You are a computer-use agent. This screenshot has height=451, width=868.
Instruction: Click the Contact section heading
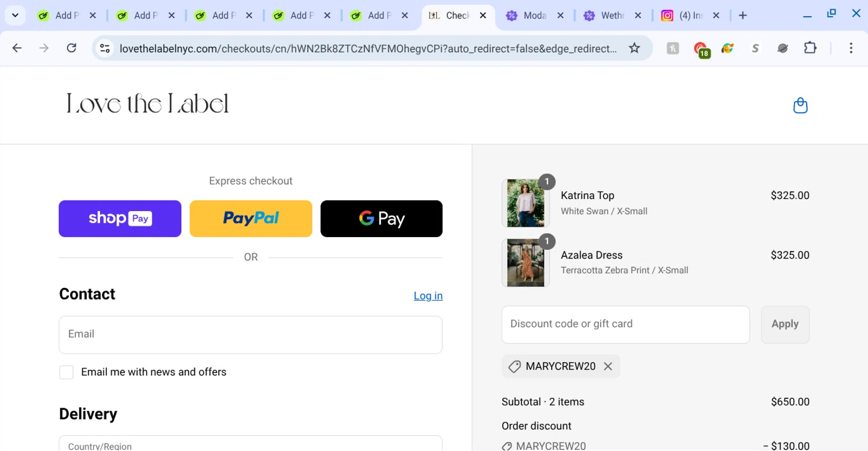87,294
